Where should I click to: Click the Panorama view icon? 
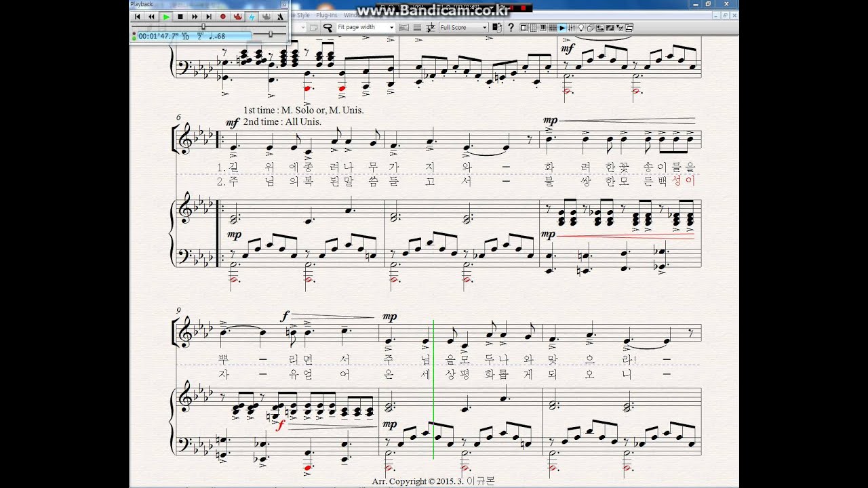[x=404, y=27]
